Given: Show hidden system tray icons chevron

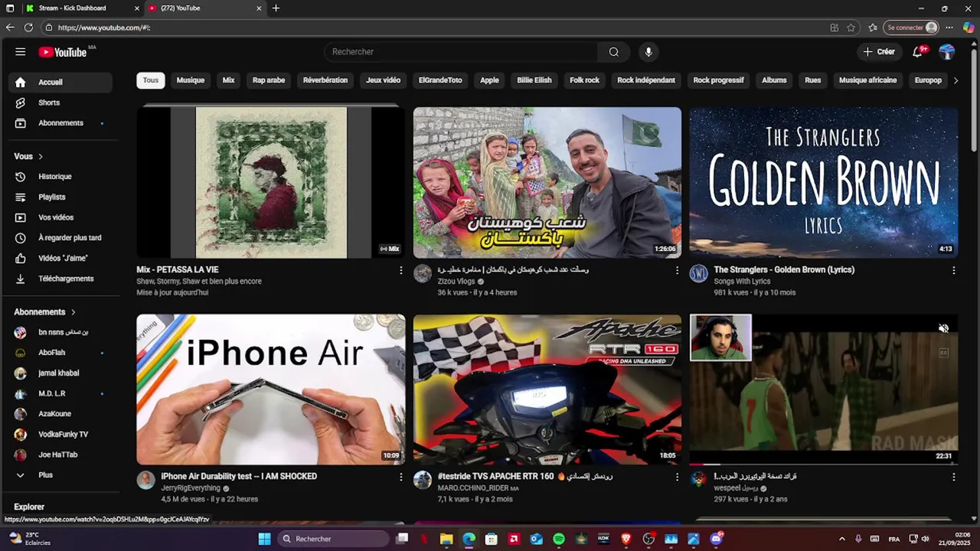Looking at the screenshot, I should [842, 539].
